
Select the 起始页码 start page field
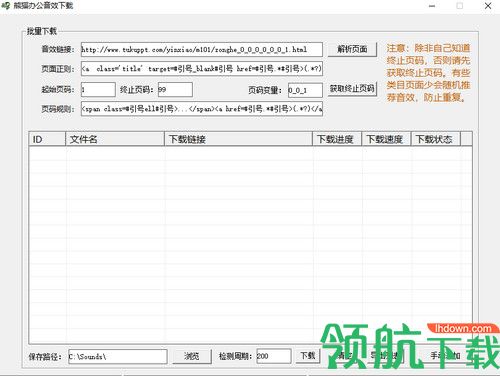click(98, 90)
